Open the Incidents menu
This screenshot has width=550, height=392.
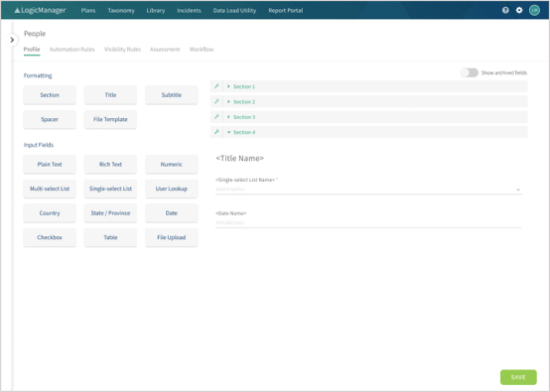click(x=189, y=11)
